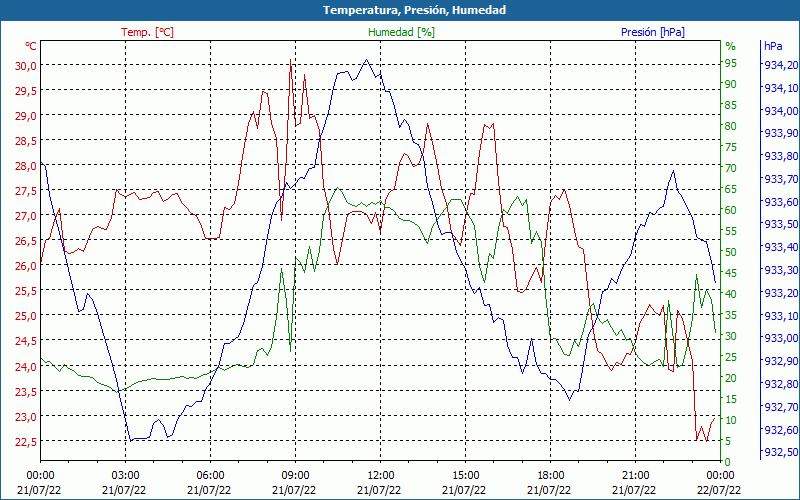Click the red °C axis unit label
Image resolution: width=800 pixels, height=500 pixels.
(31, 46)
